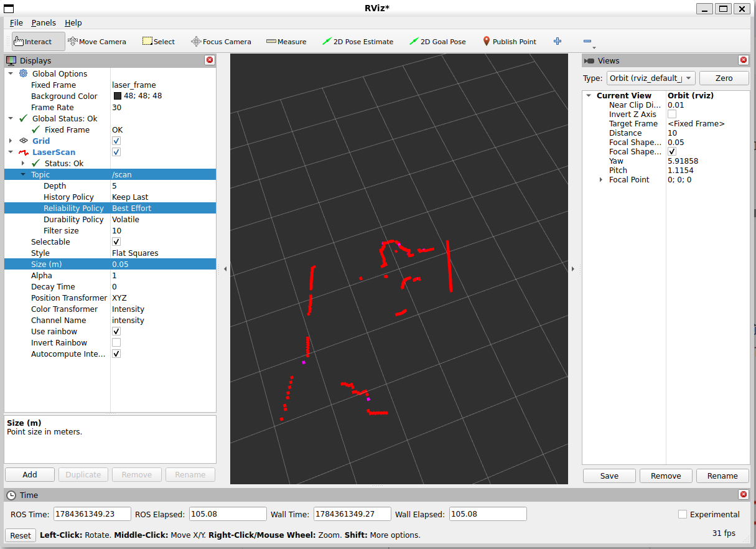Activate the Measure tool
The width and height of the screenshot is (756, 549).
click(x=286, y=42)
